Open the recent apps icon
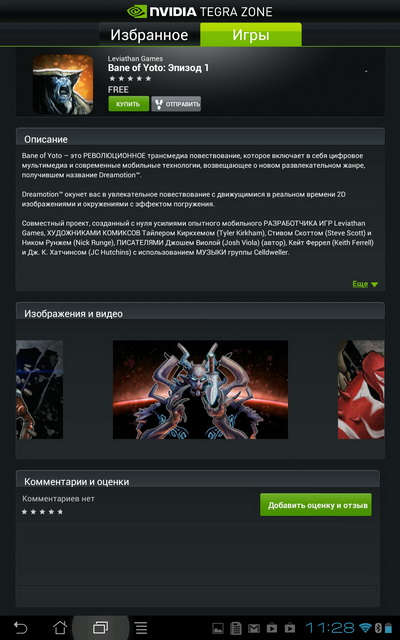 pos(100,627)
